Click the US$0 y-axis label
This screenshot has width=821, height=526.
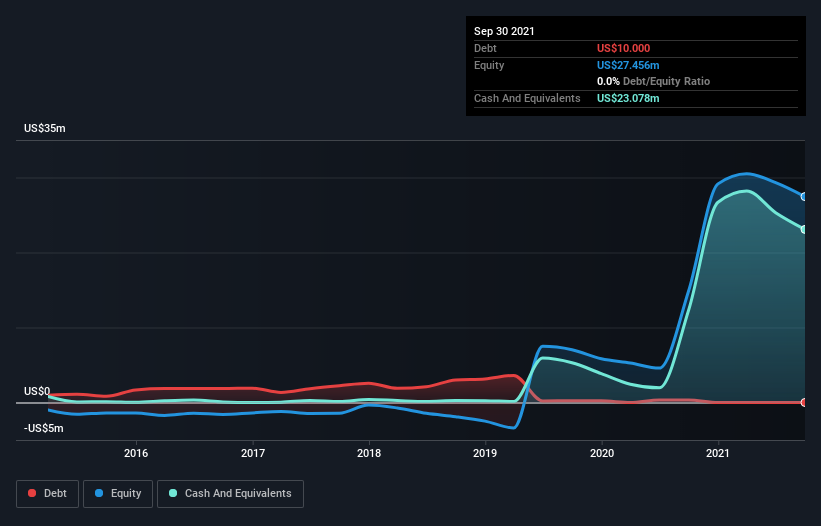37,391
